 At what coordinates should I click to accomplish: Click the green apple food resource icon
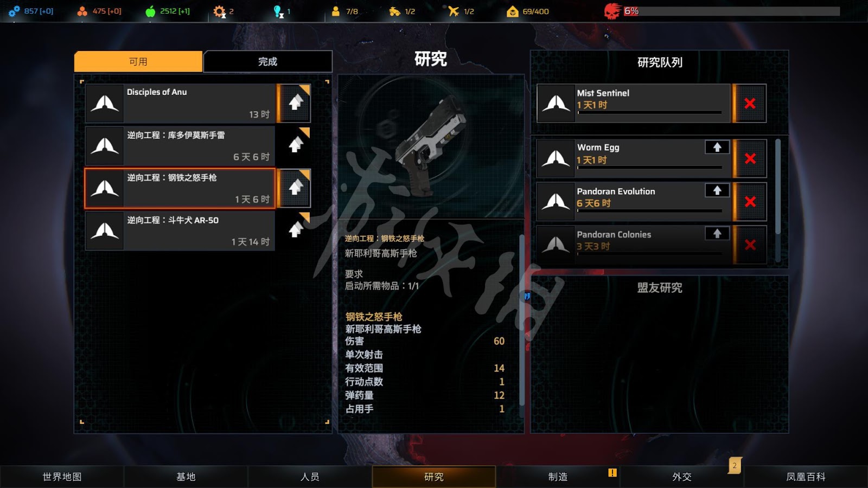pos(150,11)
